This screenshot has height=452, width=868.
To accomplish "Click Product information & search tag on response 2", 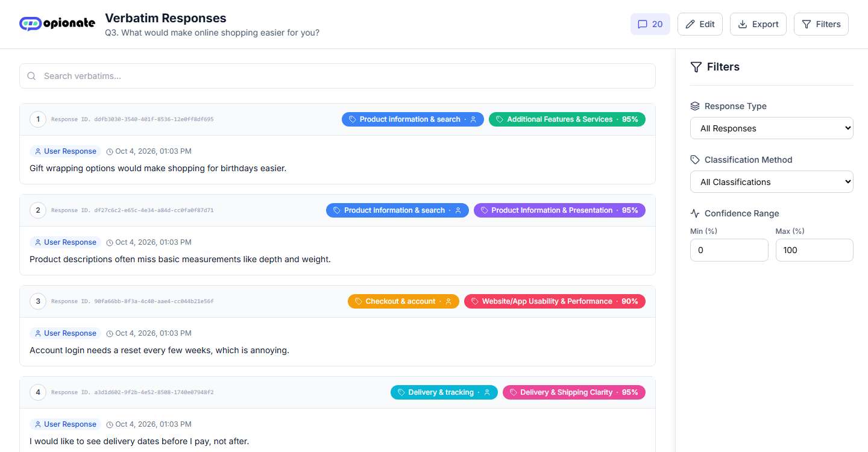I will [398, 210].
